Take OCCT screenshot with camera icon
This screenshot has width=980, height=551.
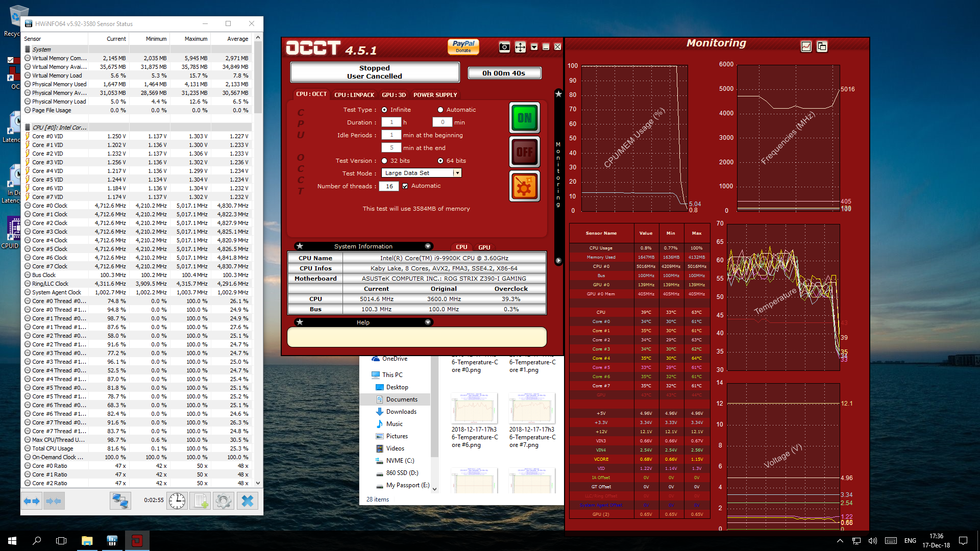click(x=504, y=47)
